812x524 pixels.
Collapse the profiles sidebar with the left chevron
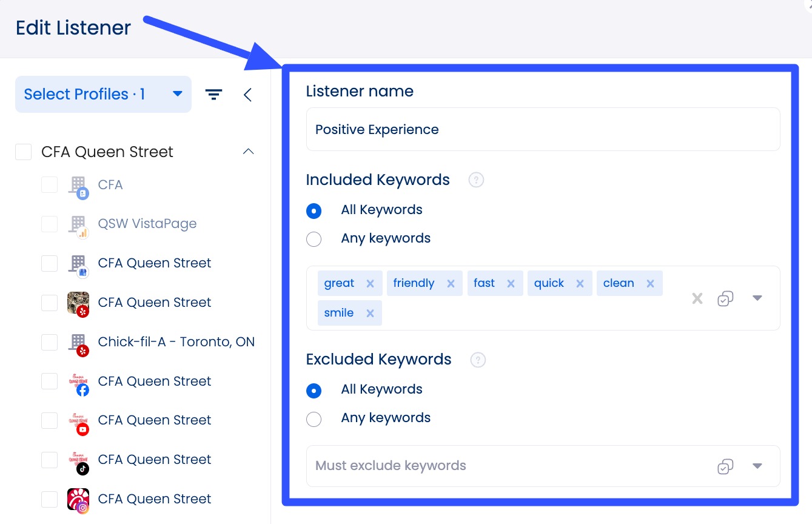pyautogui.click(x=247, y=95)
